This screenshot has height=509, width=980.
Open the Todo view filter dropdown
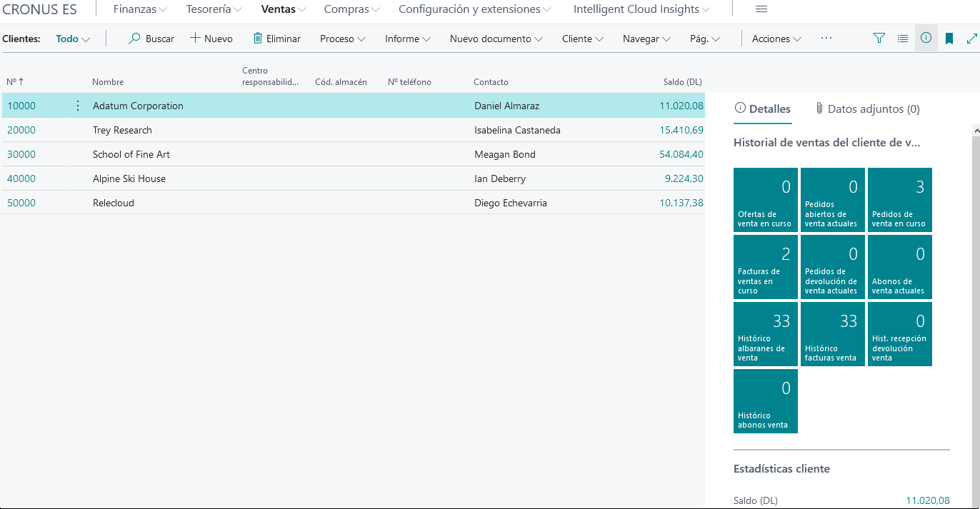(73, 39)
